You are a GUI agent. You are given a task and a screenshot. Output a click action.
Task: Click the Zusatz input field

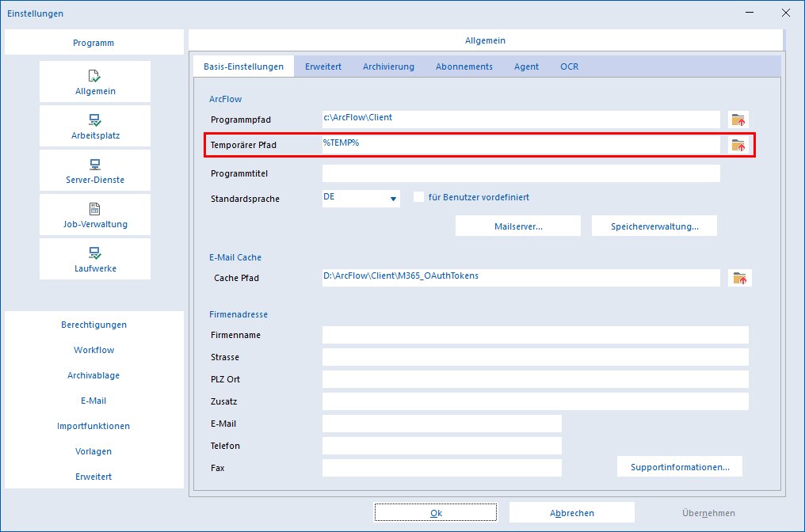(x=536, y=401)
